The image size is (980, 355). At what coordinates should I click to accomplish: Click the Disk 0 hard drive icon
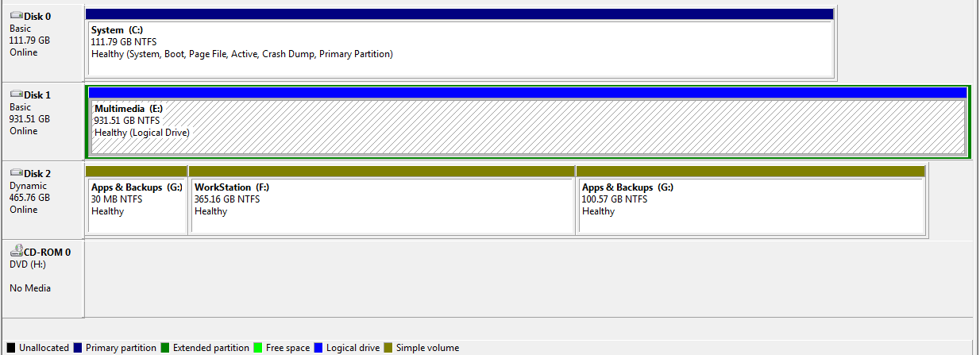click(16, 16)
